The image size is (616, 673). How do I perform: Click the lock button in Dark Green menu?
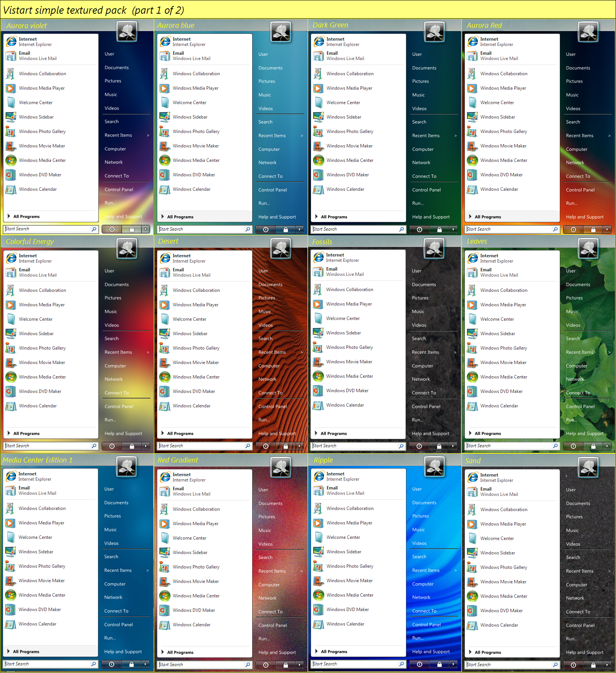pos(439,230)
